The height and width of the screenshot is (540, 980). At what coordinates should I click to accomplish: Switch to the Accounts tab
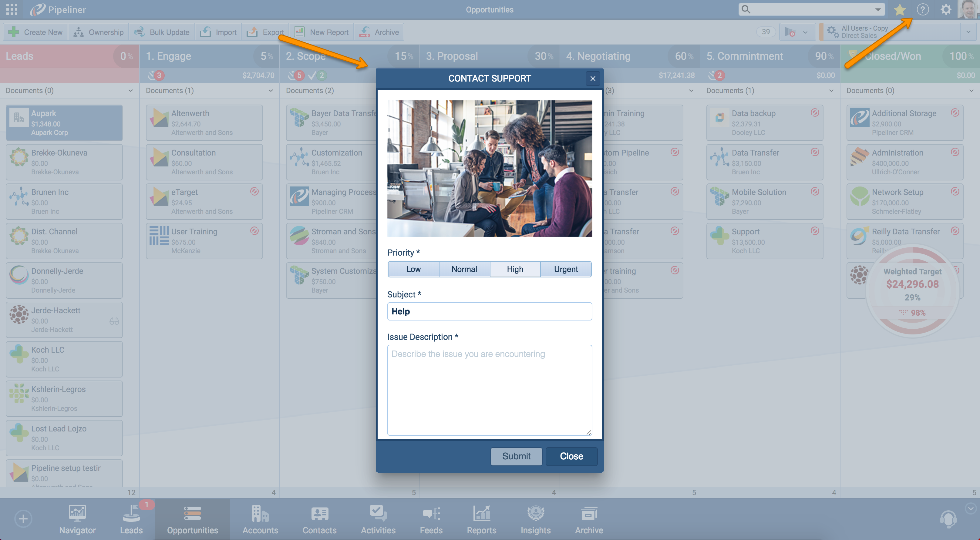(260, 519)
